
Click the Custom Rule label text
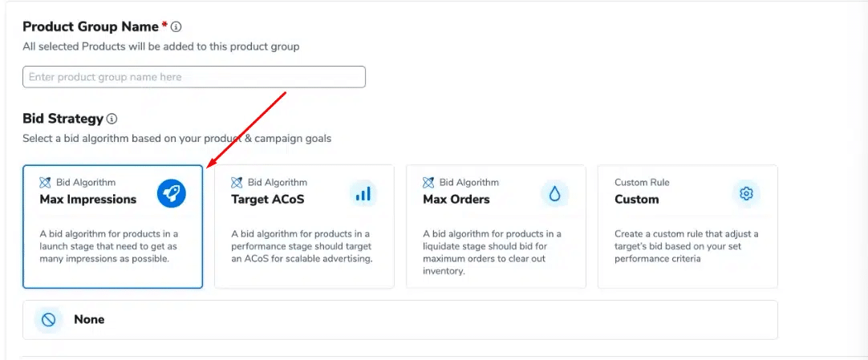coord(642,183)
